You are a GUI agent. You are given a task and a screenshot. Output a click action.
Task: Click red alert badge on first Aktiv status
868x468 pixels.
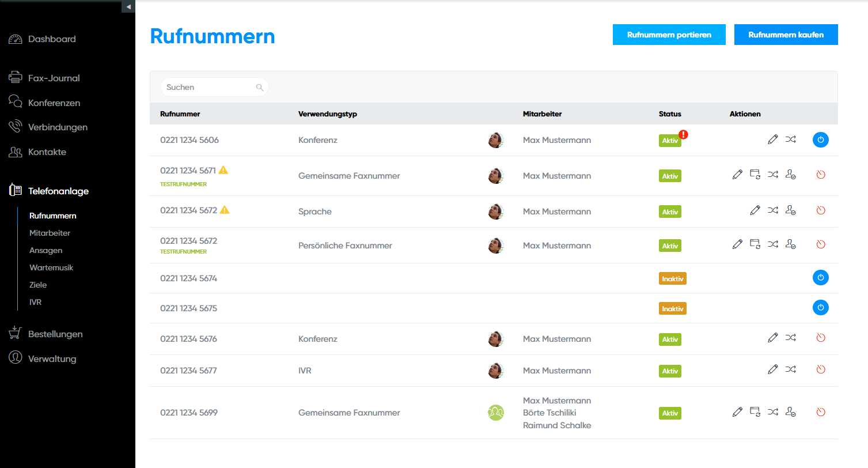point(683,135)
